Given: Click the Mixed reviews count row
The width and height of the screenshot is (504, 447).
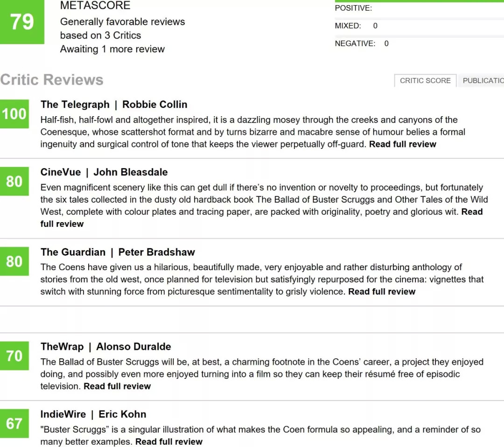Looking at the screenshot, I should pyautogui.click(x=356, y=26).
